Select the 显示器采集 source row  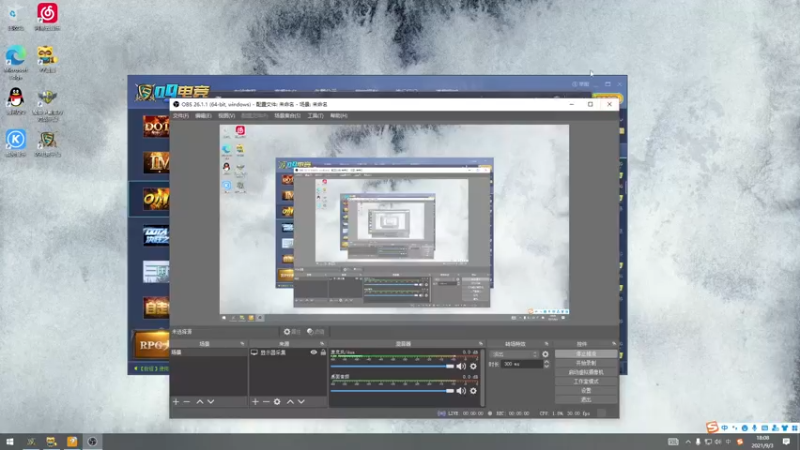[x=288, y=352]
